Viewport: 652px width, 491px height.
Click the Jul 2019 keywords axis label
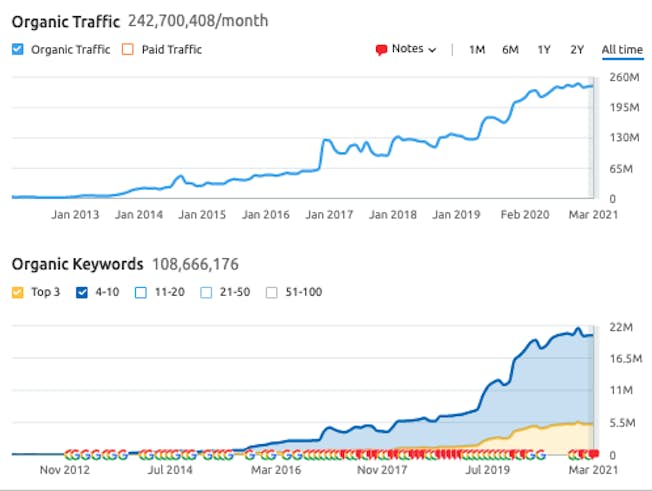tap(487, 470)
